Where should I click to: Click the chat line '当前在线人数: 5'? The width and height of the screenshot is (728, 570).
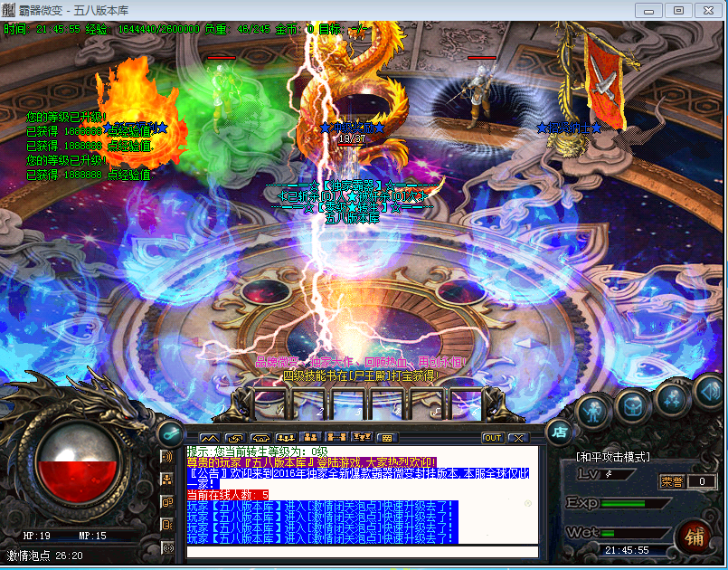click(x=228, y=495)
